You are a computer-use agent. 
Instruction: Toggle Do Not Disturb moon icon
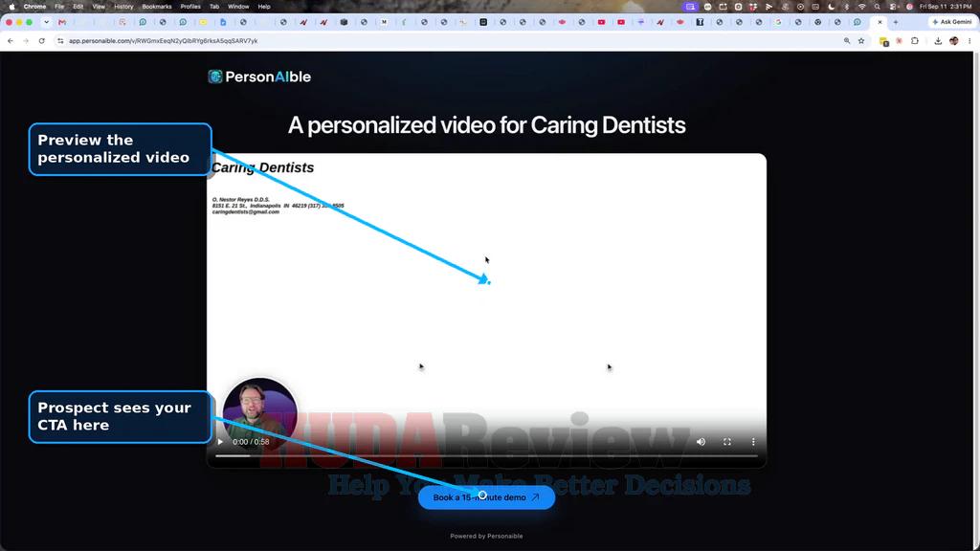[832, 7]
